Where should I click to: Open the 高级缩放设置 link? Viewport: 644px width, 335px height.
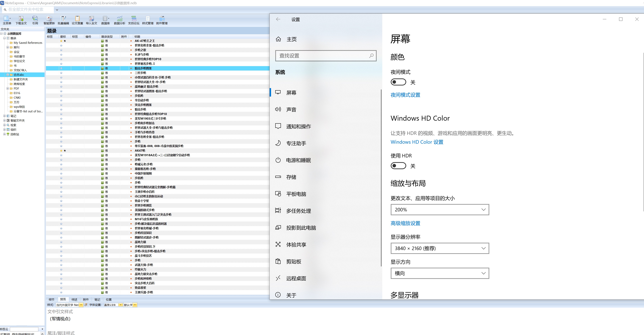[x=405, y=223]
